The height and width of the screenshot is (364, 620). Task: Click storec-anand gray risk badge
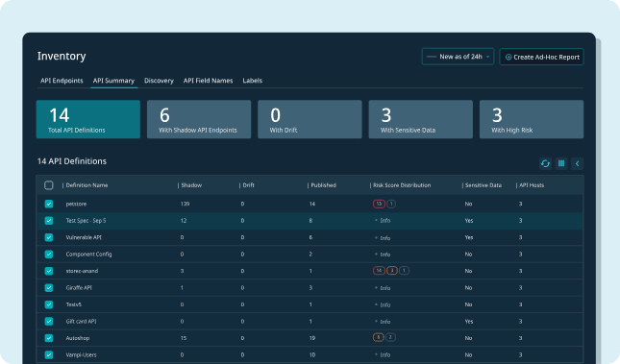tap(404, 271)
